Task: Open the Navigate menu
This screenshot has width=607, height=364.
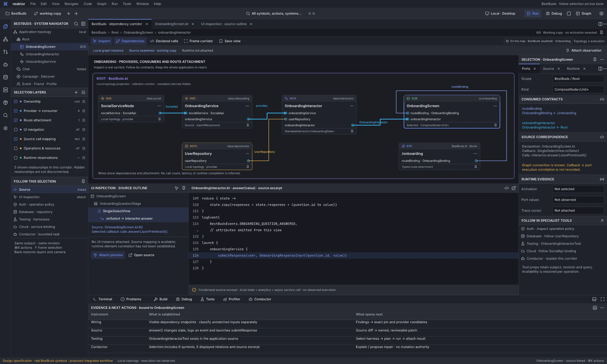Action: click(71, 4)
